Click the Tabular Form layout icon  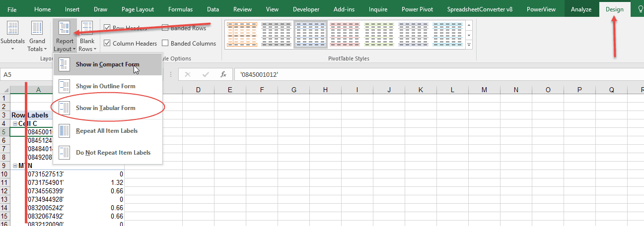pos(65,108)
